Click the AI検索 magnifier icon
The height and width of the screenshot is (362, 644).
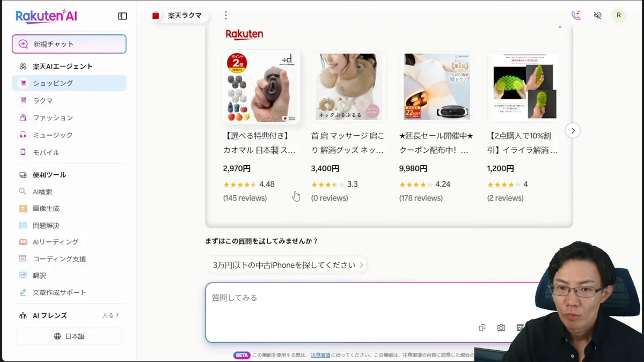(x=23, y=191)
